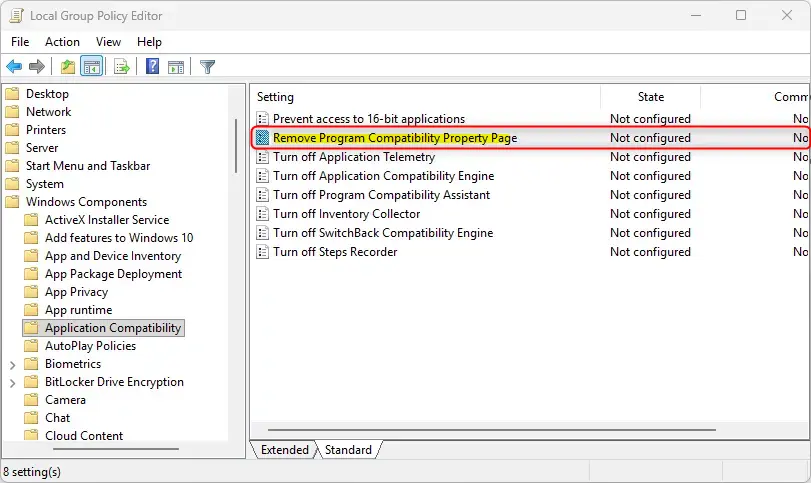811x483 pixels.
Task: Open the File menu
Action: tap(20, 42)
